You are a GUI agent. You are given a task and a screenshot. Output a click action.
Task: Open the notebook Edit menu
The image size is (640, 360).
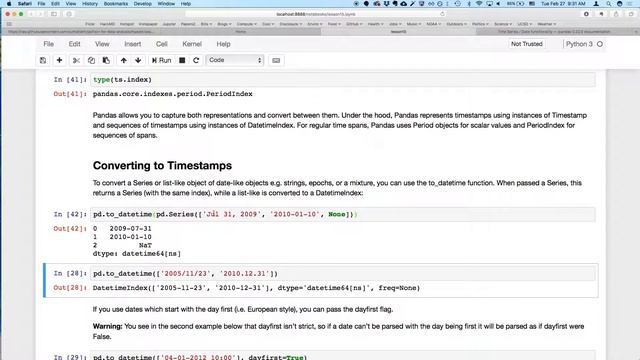click(x=74, y=44)
